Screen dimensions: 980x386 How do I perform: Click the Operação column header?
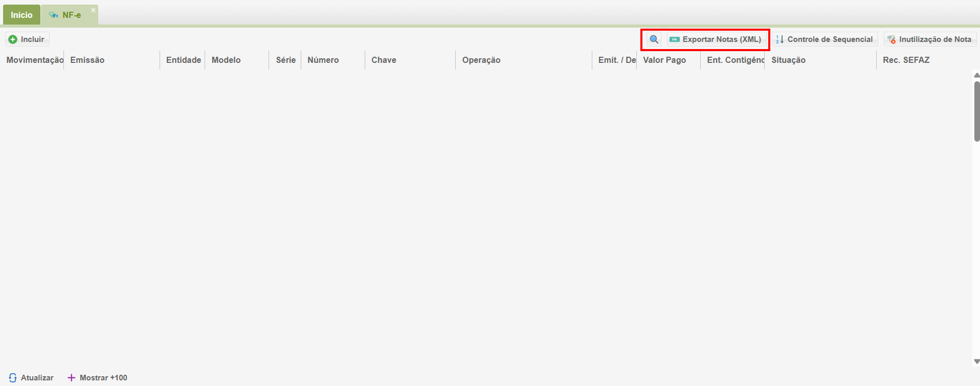[524, 60]
